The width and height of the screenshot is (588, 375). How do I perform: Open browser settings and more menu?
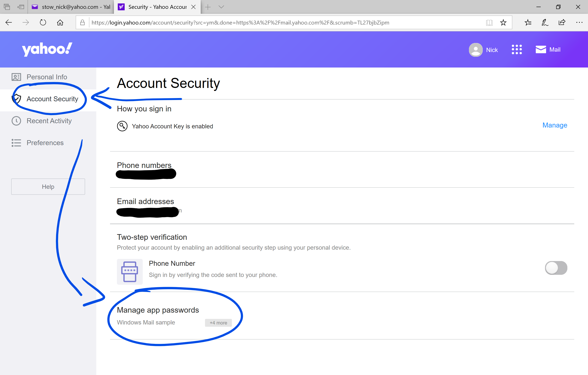pyautogui.click(x=579, y=23)
